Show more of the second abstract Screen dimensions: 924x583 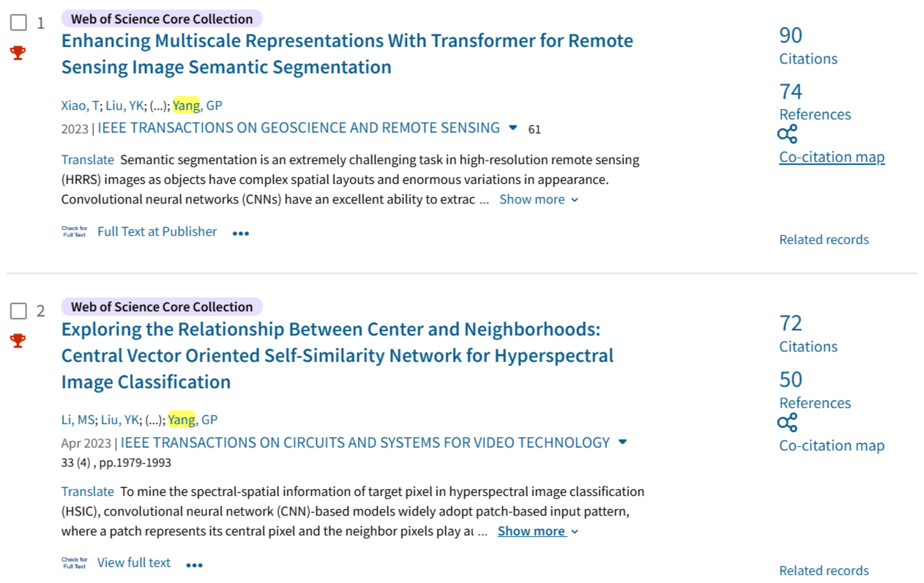[537, 531]
